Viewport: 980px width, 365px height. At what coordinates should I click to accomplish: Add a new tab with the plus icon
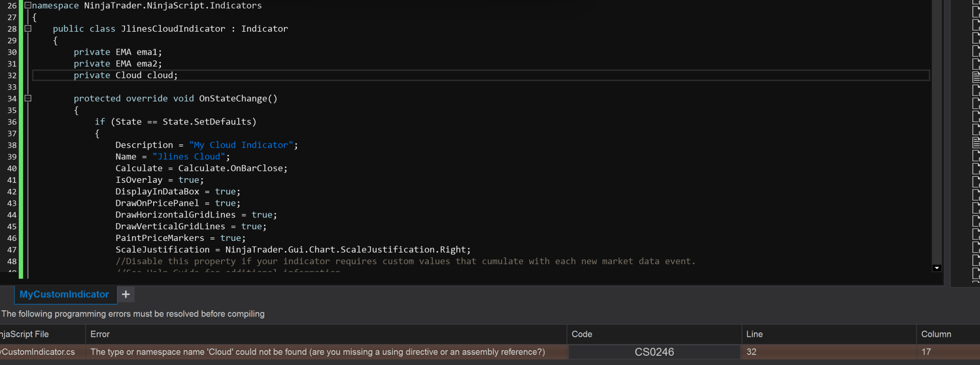[126, 295]
